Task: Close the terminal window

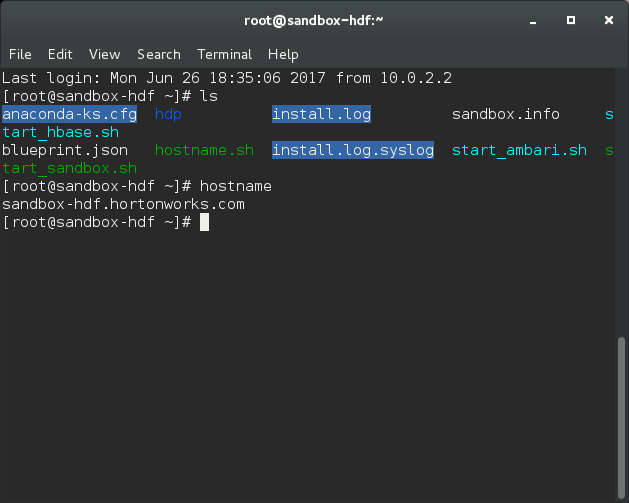Action: click(x=607, y=20)
